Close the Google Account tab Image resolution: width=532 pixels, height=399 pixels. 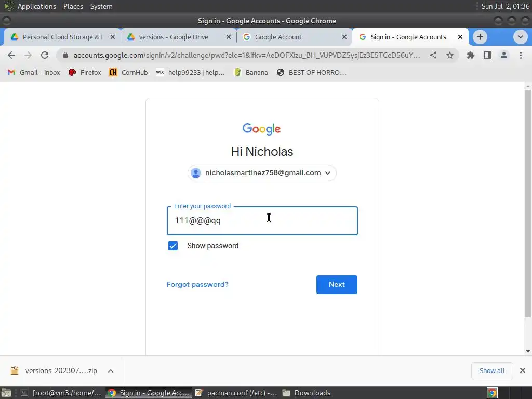click(x=344, y=37)
